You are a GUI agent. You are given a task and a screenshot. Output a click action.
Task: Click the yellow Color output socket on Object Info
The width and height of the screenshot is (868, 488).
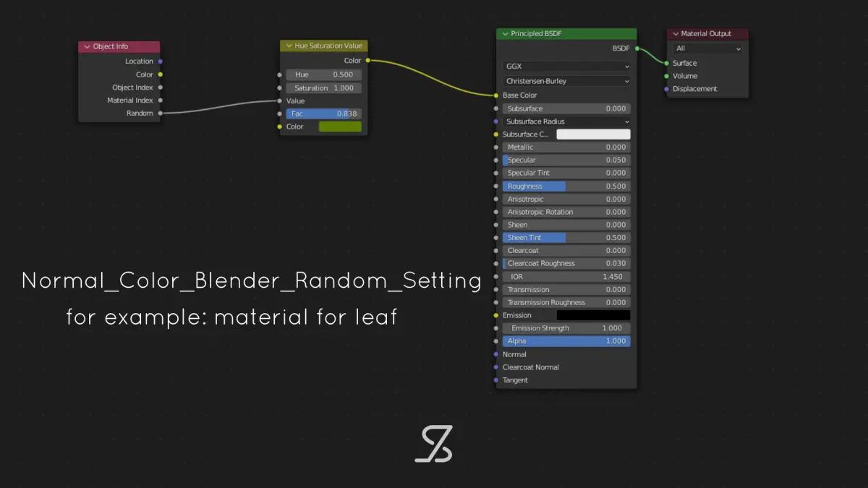coord(160,74)
